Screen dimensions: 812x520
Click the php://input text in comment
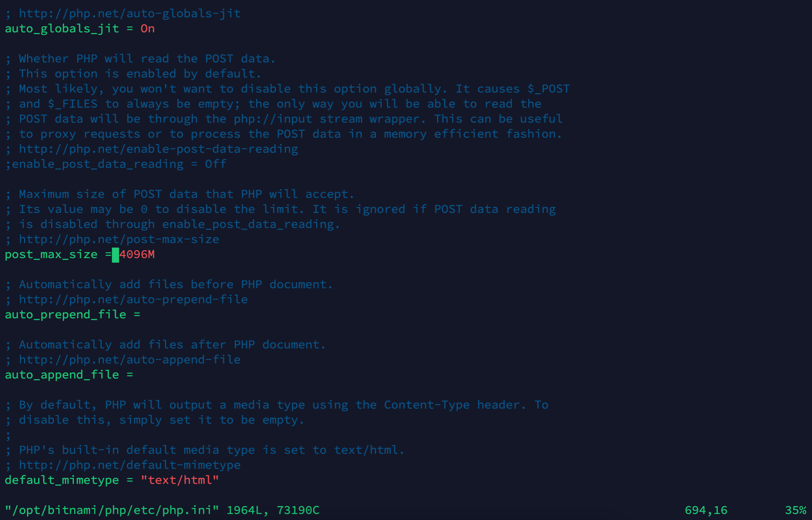(x=273, y=119)
